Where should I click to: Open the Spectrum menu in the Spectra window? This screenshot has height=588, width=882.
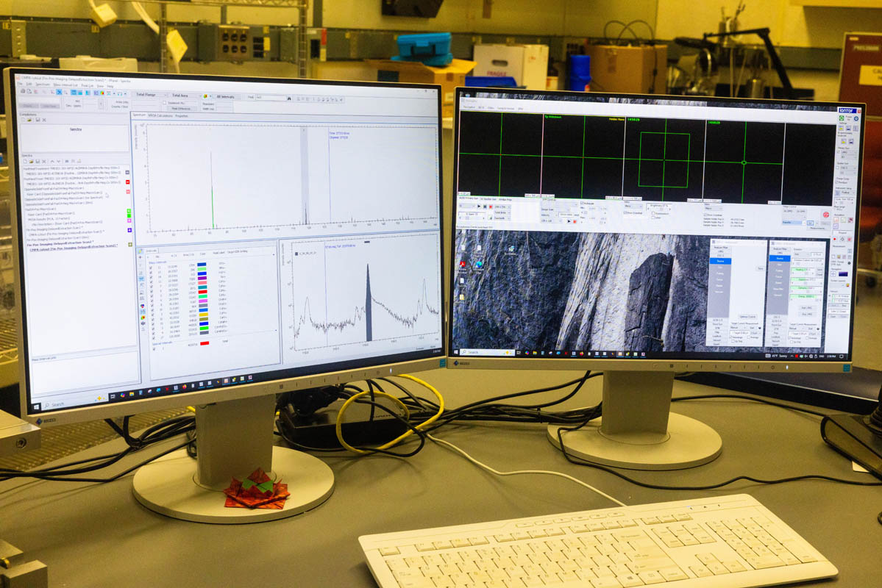(43, 85)
